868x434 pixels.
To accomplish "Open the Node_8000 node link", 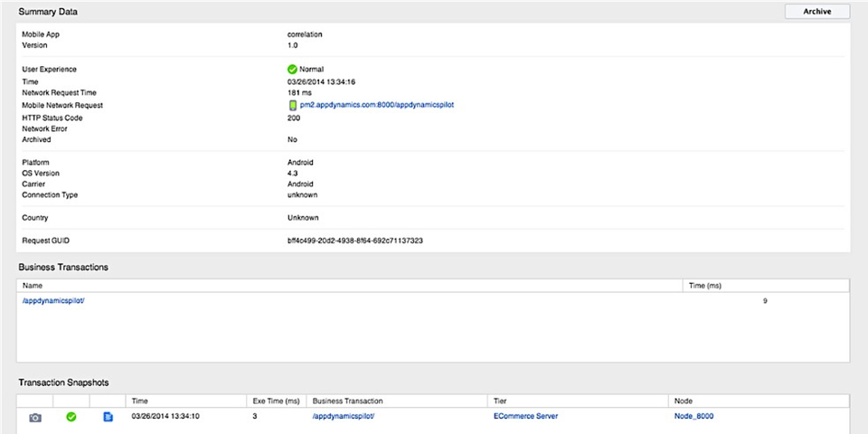I will click(x=694, y=416).
